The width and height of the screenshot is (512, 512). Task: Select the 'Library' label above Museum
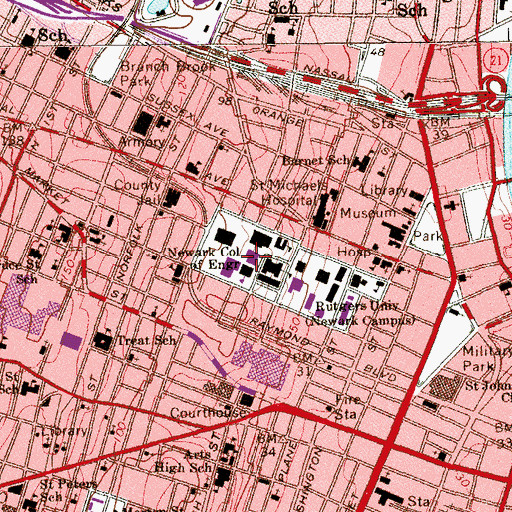pos(384,191)
